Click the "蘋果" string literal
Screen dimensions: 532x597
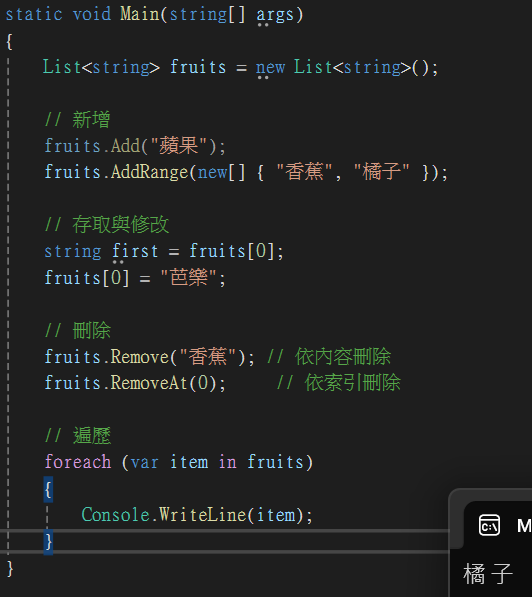point(179,146)
